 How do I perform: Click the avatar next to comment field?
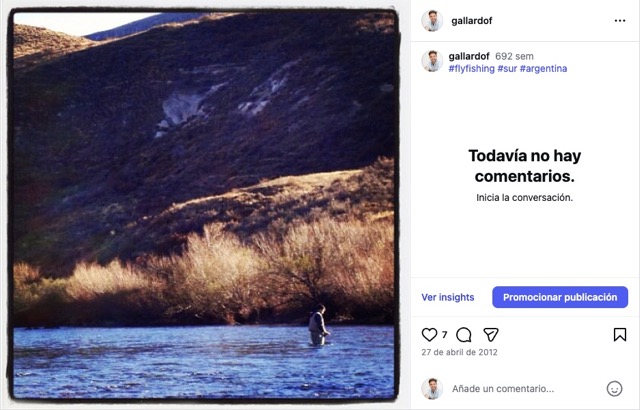click(432, 389)
